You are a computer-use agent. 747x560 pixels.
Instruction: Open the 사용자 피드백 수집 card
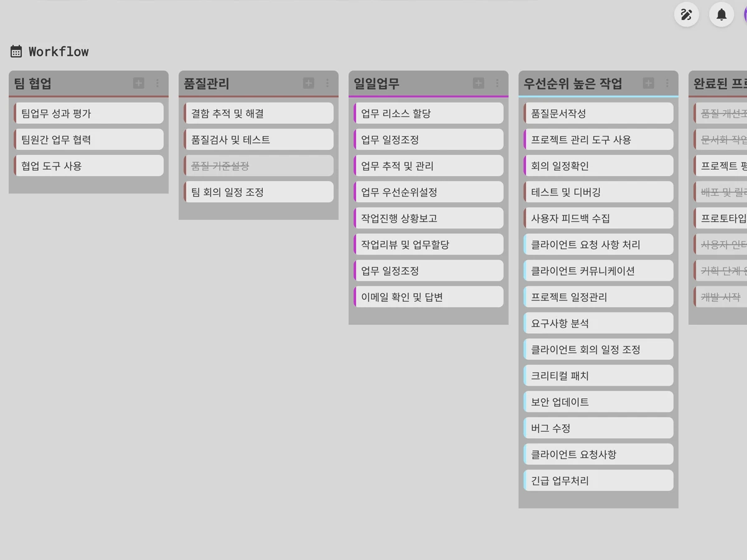pos(598,218)
